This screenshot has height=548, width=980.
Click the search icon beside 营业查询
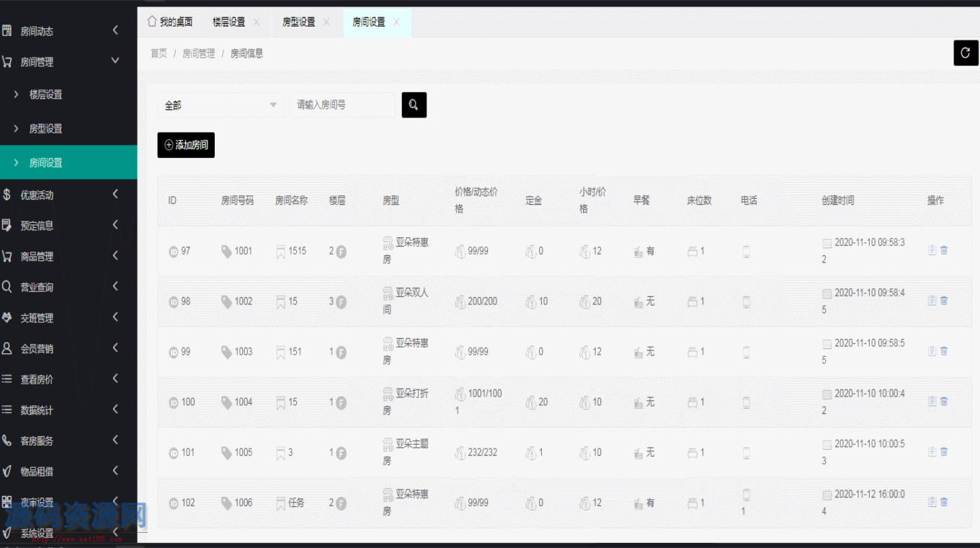pyautogui.click(x=6, y=286)
